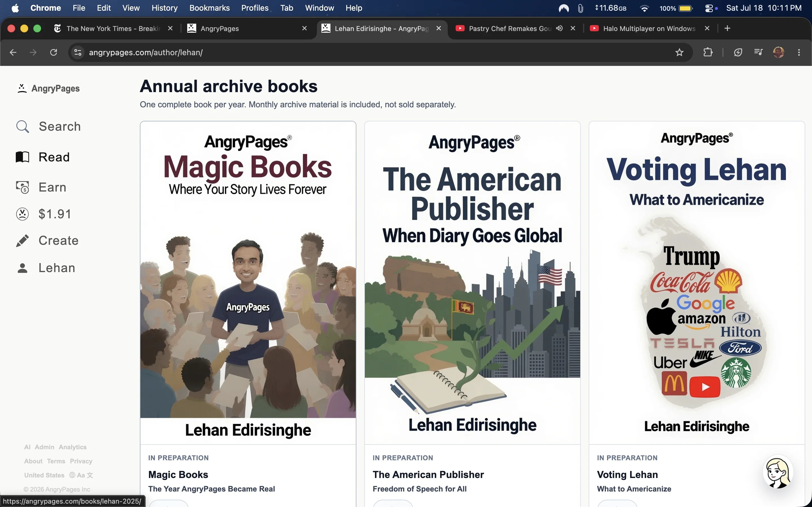Bookmark this page with star icon
The image size is (812, 507).
[679, 52]
